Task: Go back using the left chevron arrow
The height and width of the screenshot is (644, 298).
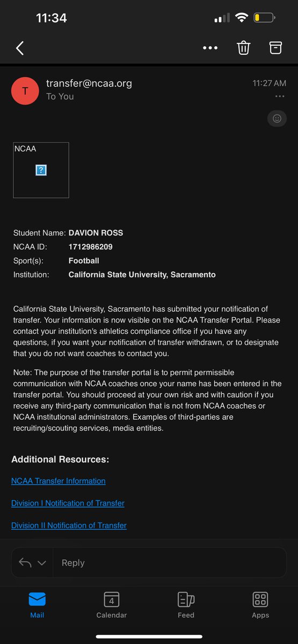Action: coord(20,48)
